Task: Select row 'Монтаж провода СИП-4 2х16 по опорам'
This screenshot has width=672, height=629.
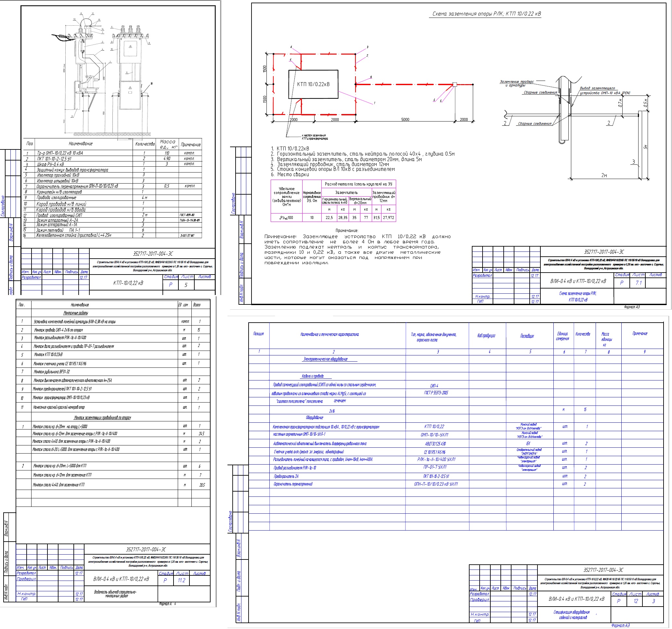Action: click(x=113, y=330)
